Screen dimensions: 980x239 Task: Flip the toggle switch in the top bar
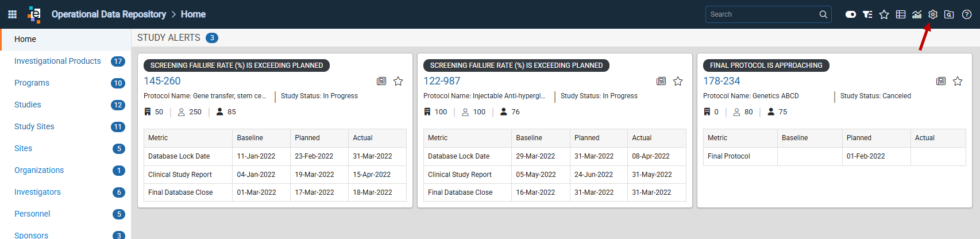pos(851,14)
